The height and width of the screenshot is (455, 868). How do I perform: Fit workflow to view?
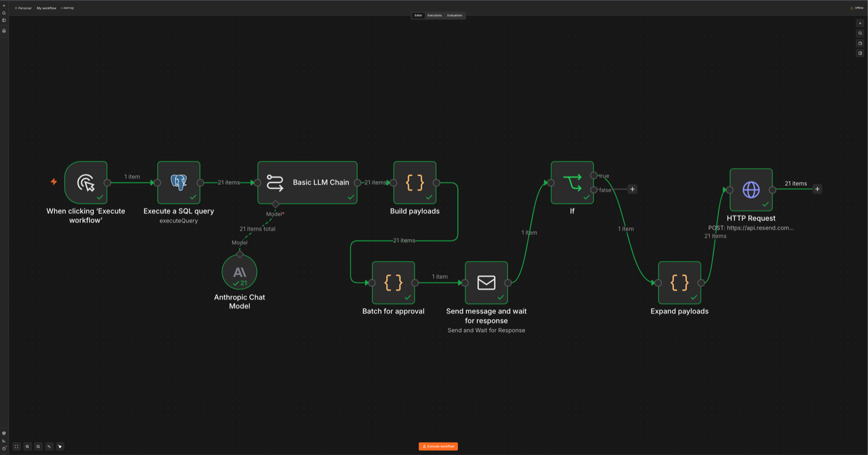(16, 446)
